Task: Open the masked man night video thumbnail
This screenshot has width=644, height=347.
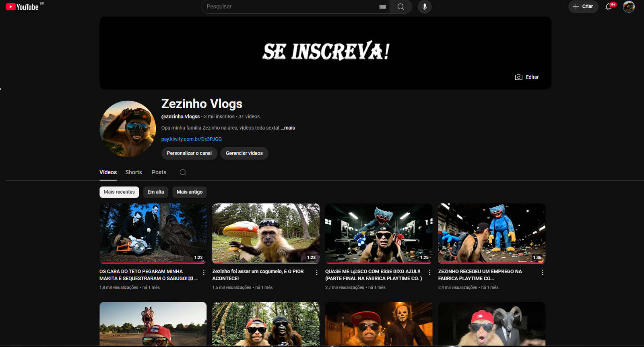Action: [x=379, y=324]
